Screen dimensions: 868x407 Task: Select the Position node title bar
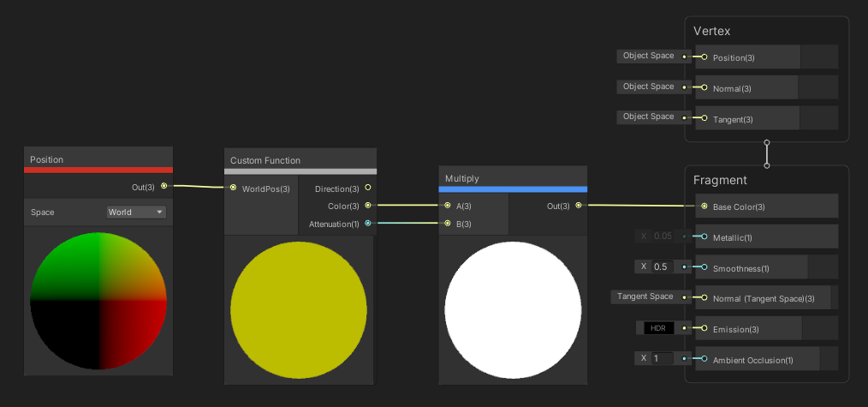pos(98,159)
